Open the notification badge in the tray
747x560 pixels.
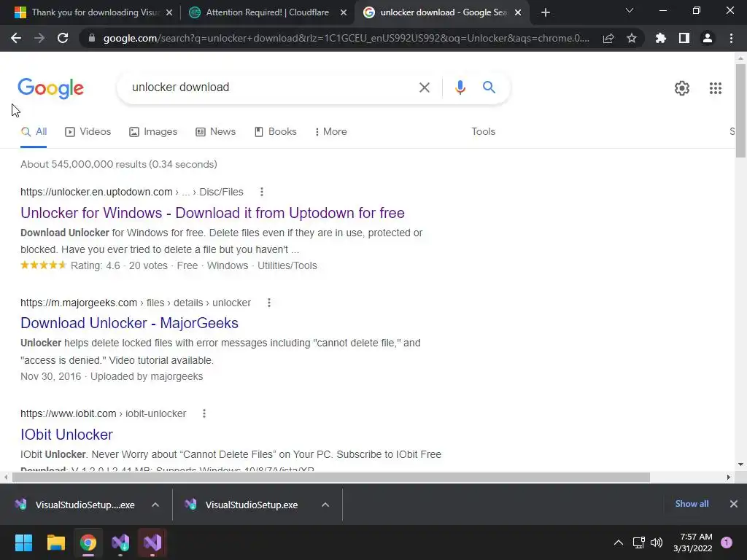[x=727, y=542]
